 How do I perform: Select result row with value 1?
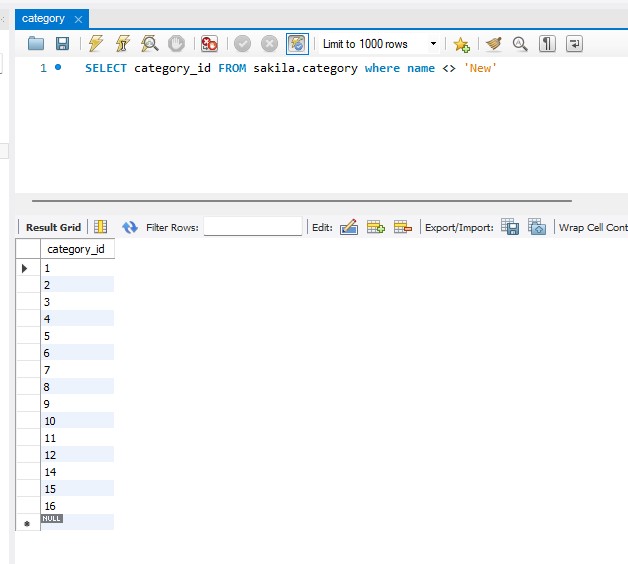pyautogui.click(x=77, y=268)
